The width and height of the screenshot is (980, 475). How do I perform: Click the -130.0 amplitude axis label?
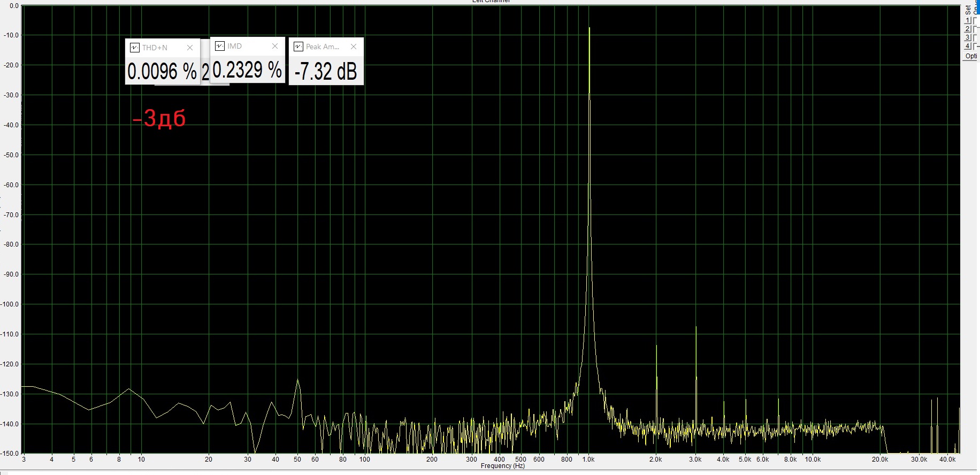[x=9, y=394]
